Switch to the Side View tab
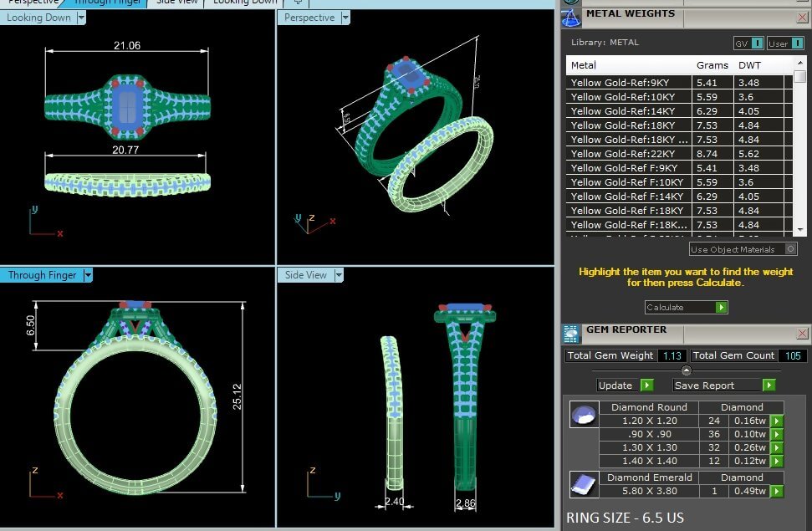Screen dimensions: 812x531 [x=176, y=3]
